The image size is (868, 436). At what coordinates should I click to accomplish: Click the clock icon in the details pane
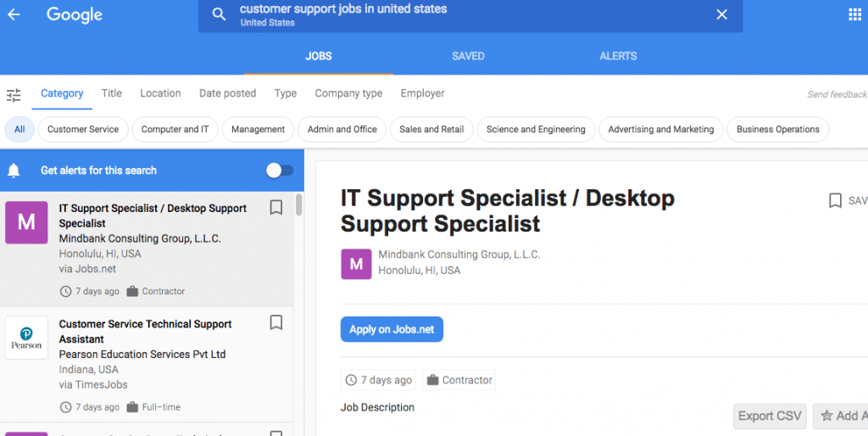click(x=351, y=380)
